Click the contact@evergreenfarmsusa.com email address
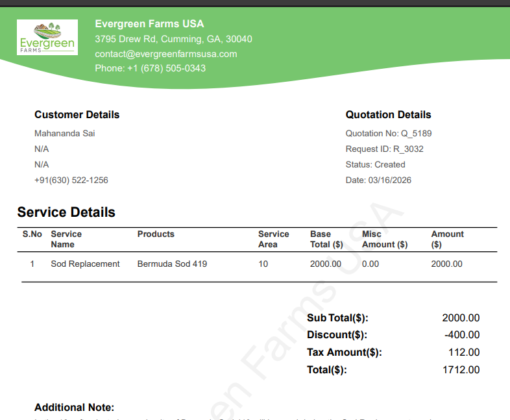510x420 pixels. tap(165, 54)
